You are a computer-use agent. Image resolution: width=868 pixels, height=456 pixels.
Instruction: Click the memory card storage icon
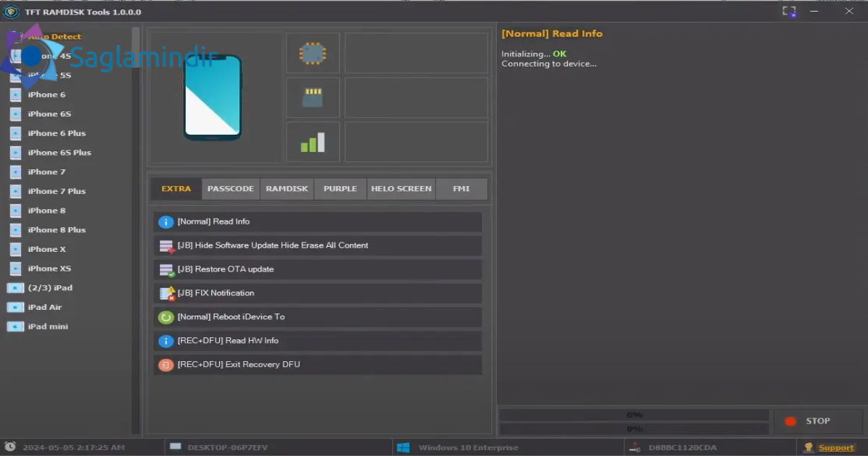(312, 98)
